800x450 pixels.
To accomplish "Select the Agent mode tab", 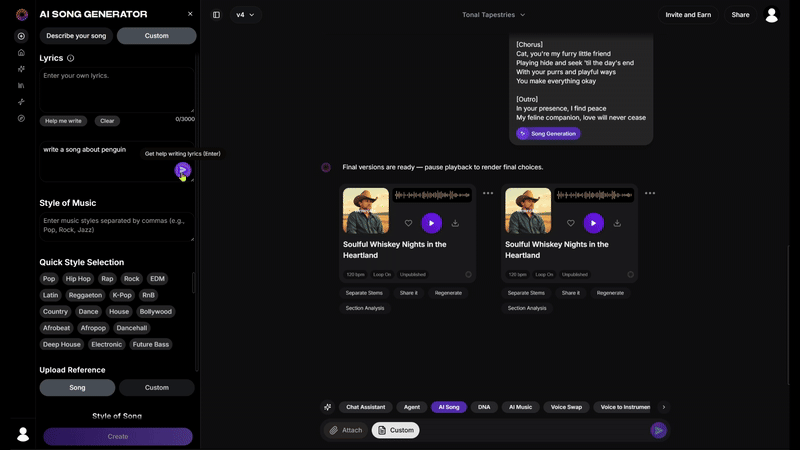I will [x=412, y=407].
